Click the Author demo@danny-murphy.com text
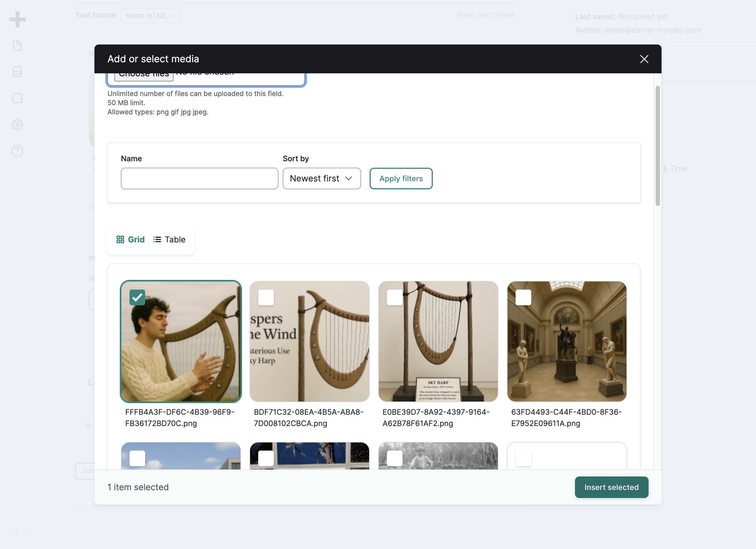The width and height of the screenshot is (756, 549). click(638, 30)
